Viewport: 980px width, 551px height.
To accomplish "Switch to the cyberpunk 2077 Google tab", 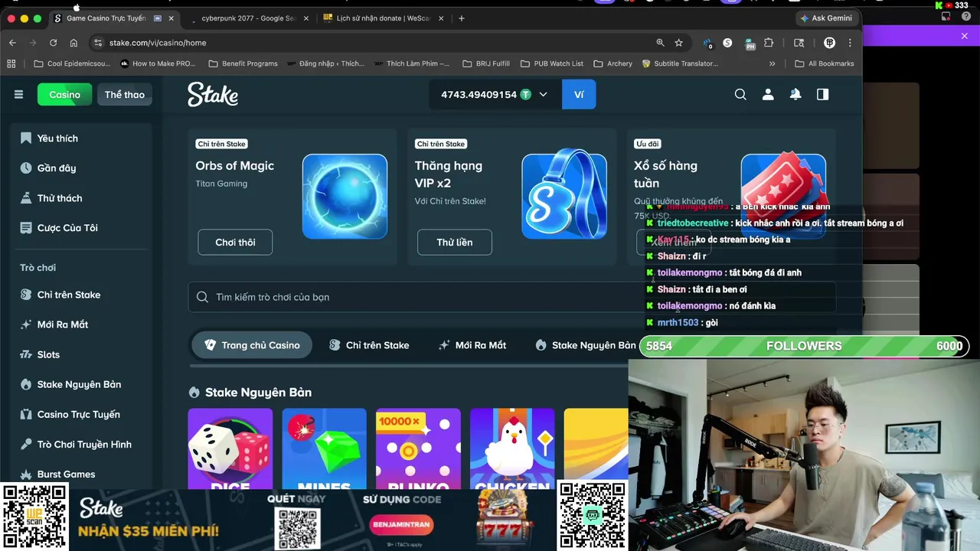I will [x=248, y=18].
